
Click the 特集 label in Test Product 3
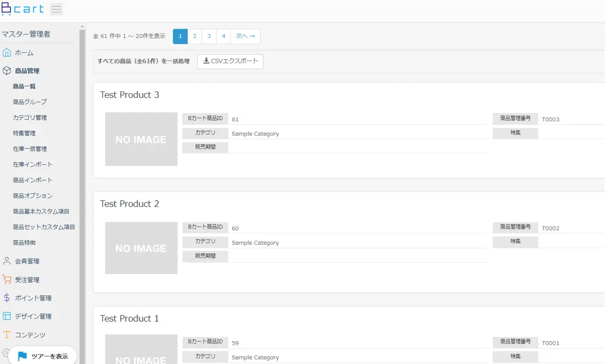(x=515, y=133)
